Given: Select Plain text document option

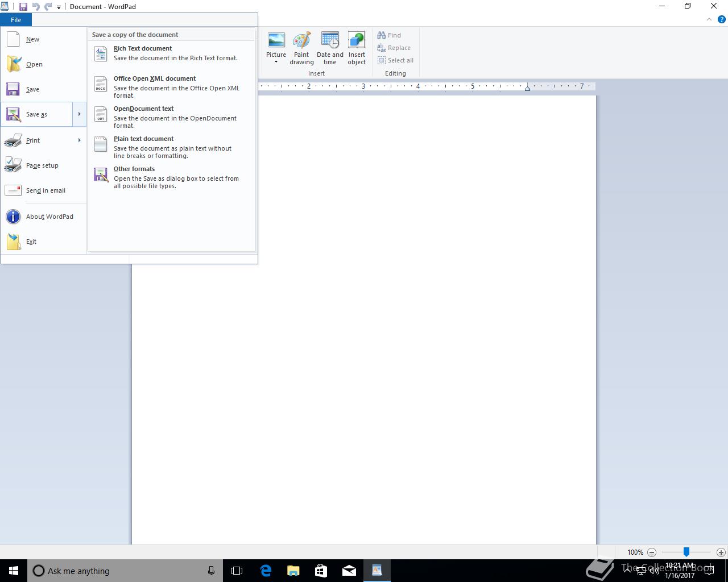Looking at the screenshot, I should pyautogui.click(x=171, y=147).
